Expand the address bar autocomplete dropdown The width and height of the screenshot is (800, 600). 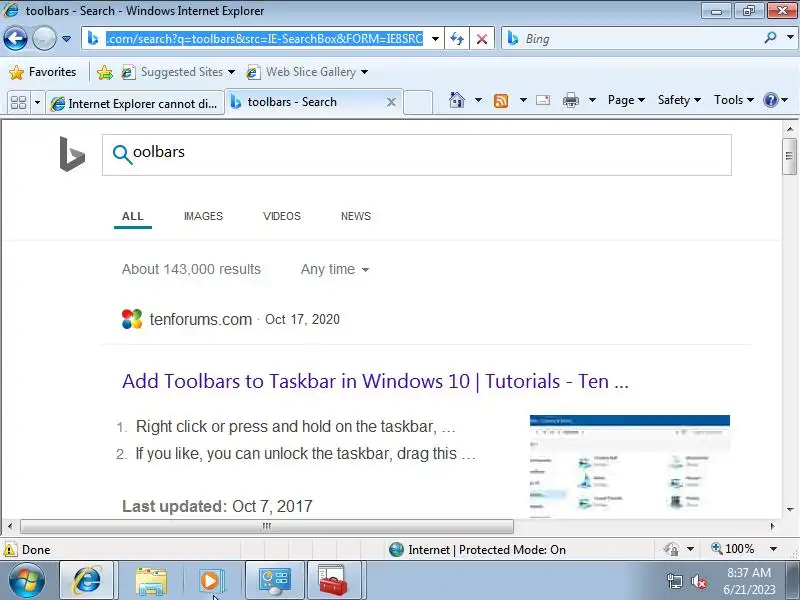pos(435,39)
